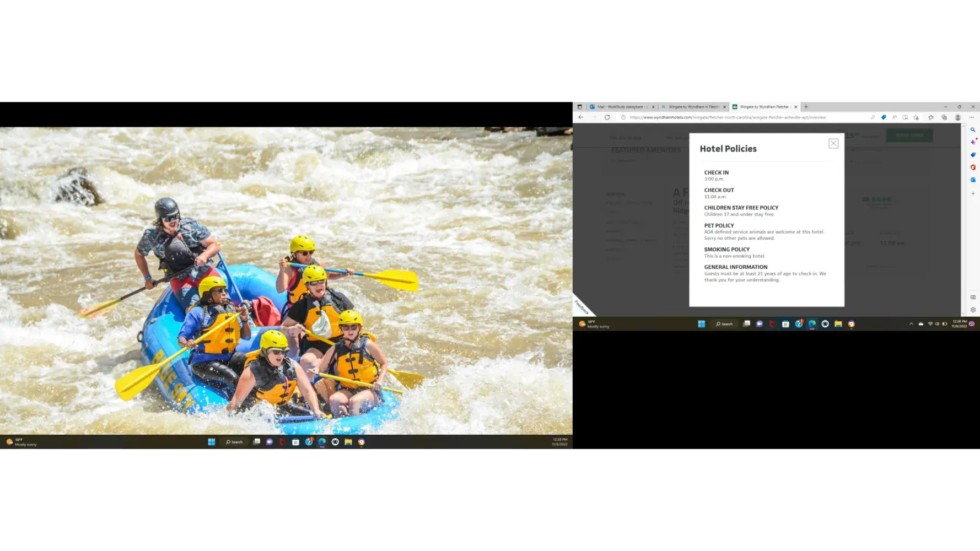Screen dimensions: 980x551
Task: Open the tab actions menu
Action: (579, 107)
